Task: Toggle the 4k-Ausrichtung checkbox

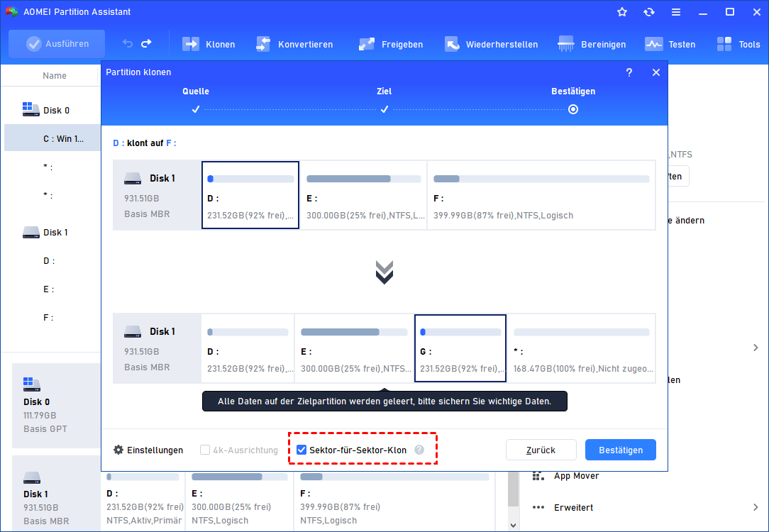Action: [x=205, y=450]
